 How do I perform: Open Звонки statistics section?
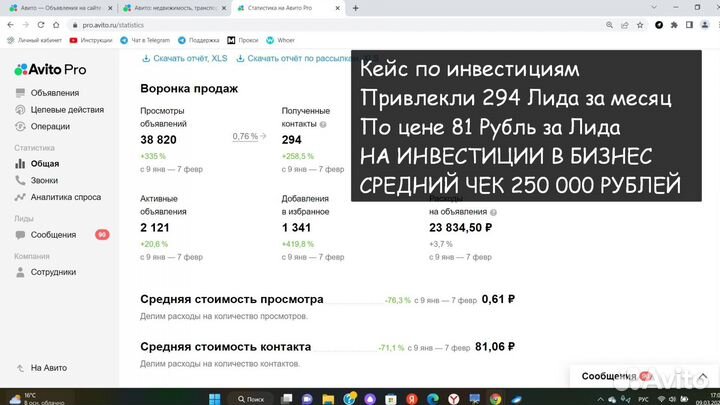pos(44,180)
